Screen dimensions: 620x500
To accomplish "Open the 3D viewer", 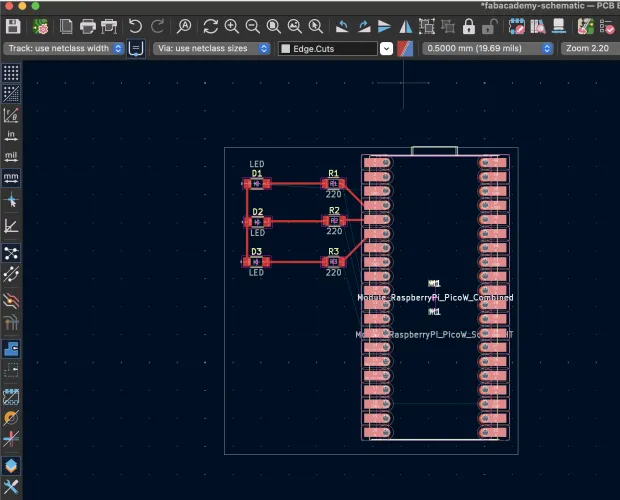I will [x=559, y=26].
